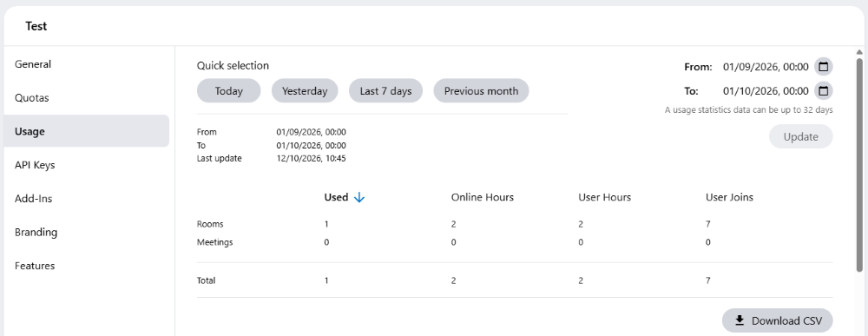Click the vertical scrollbar thumb
868x336 pixels.
click(x=859, y=165)
